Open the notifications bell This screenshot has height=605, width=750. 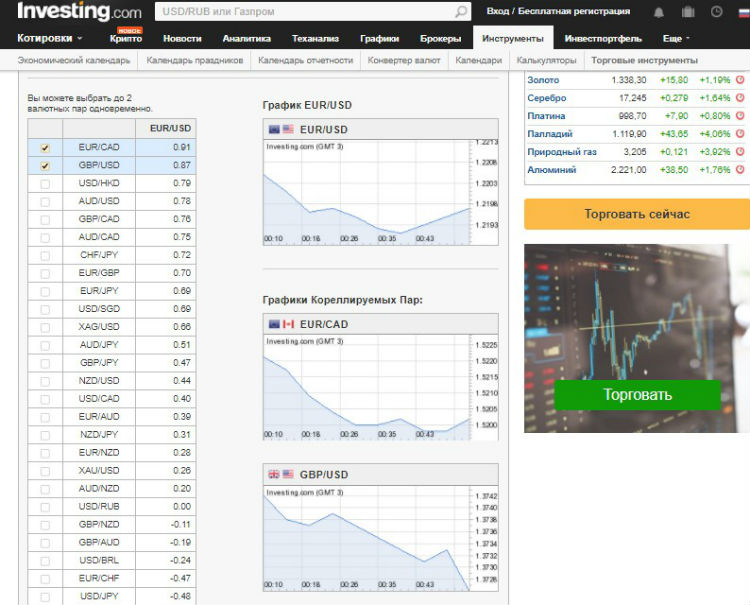tap(659, 13)
